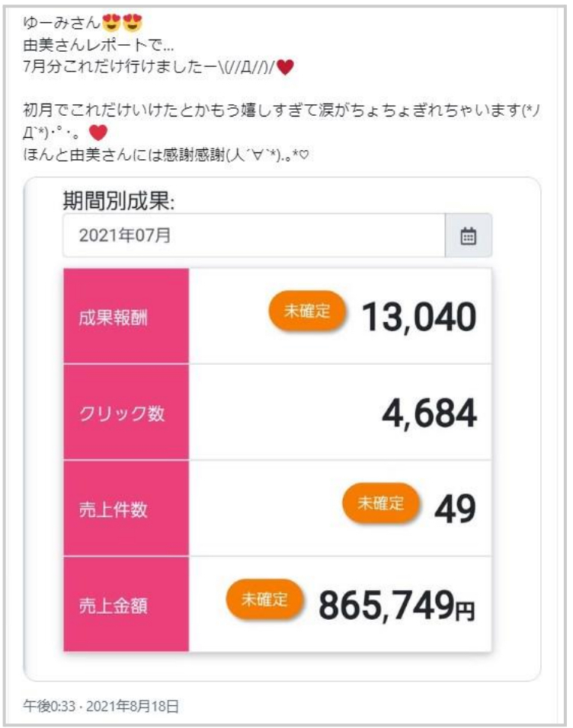Click the 2021年8月18日 date text
Image resolution: width=573 pixels, height=728 pixels.
click(133, 706)
